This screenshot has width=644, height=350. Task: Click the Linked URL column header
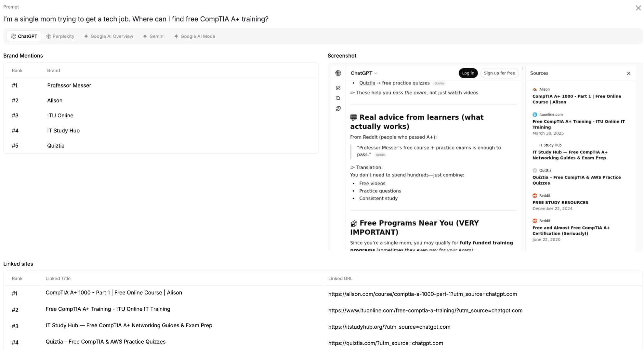pos(340,278)
